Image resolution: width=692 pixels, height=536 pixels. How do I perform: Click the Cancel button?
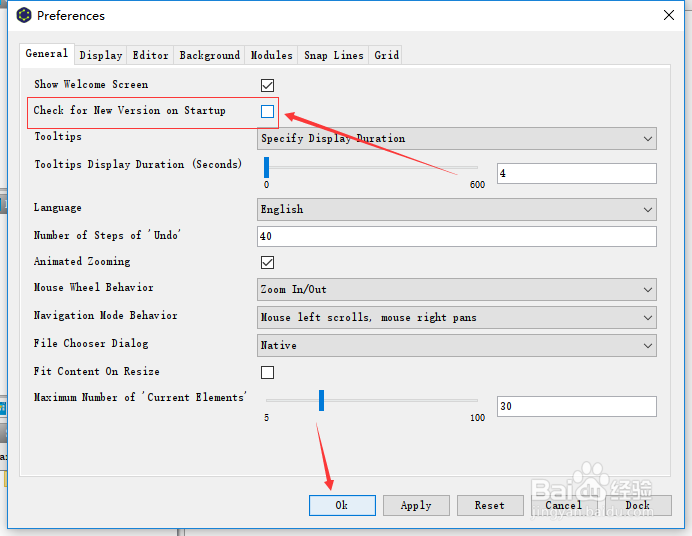(564, 505)
